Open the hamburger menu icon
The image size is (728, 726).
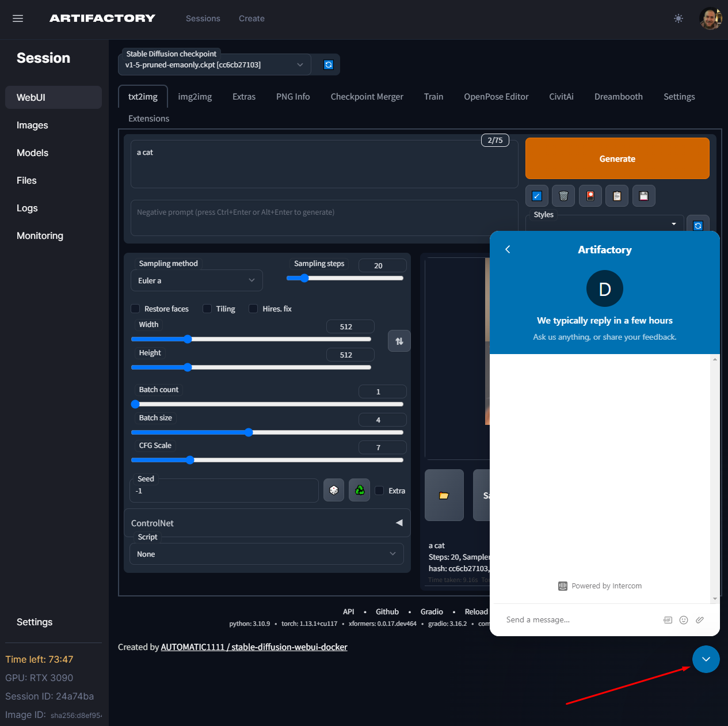coord(18,18)
